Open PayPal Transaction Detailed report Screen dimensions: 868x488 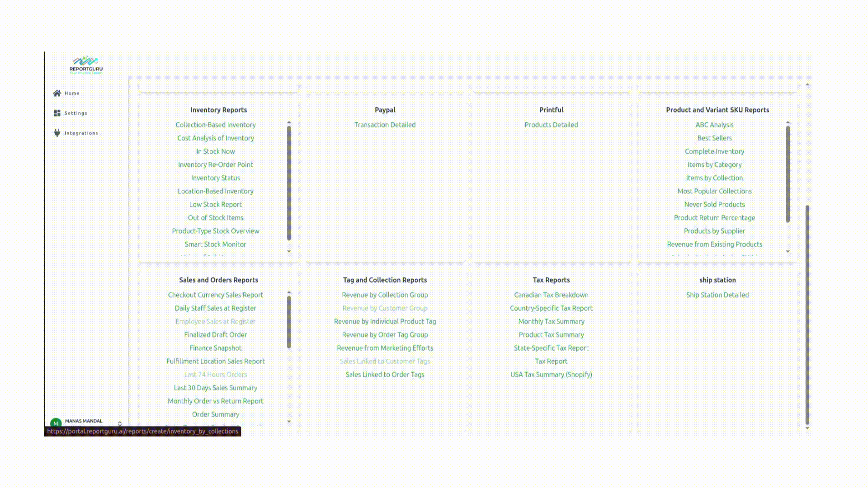click(x=385, y=125)
